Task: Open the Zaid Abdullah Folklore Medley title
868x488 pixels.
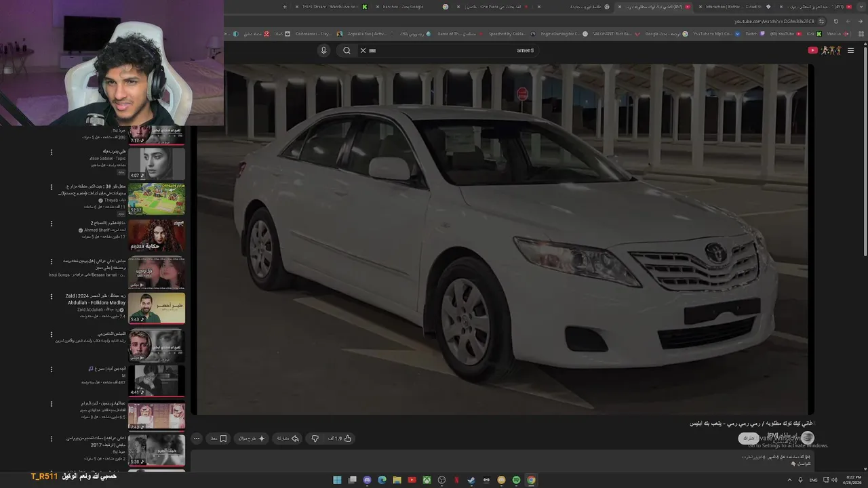Action: tap(96, 299)
